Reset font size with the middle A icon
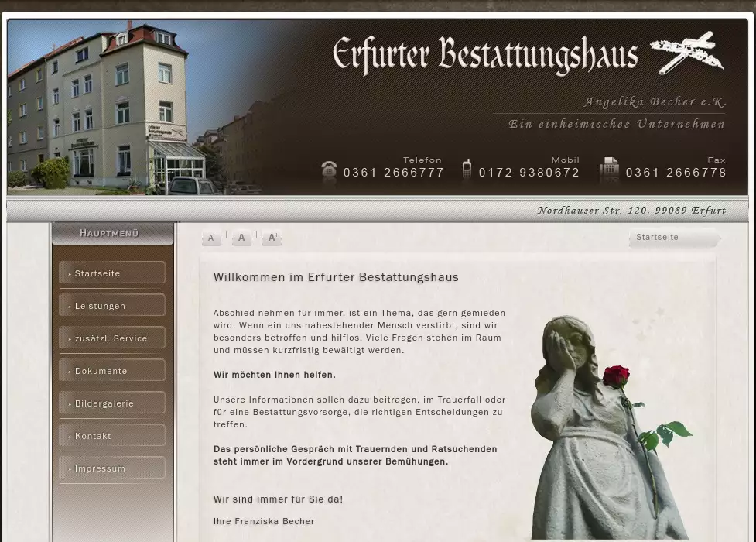 click(x=241, y=238)
